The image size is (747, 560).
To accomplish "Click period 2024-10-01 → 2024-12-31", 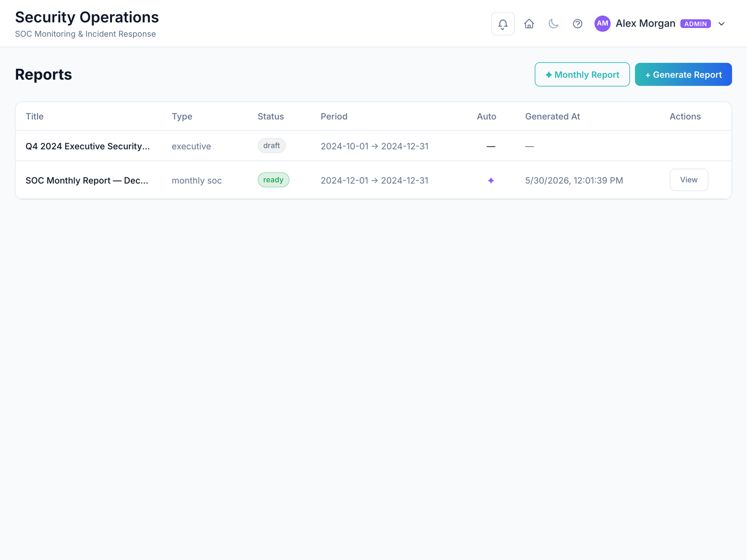I will coord(374,146).
